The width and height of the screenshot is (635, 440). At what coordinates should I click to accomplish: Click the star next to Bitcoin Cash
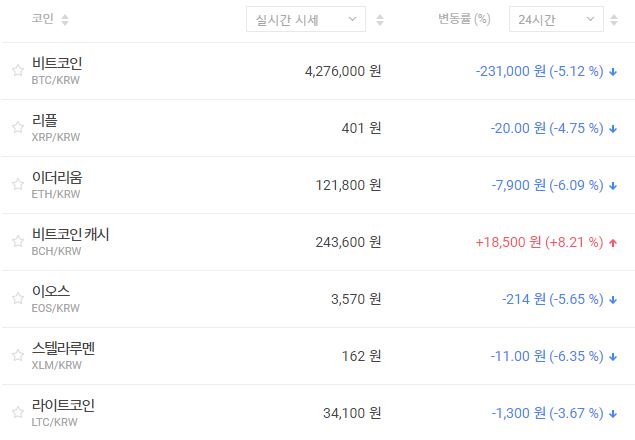point(17,242)
